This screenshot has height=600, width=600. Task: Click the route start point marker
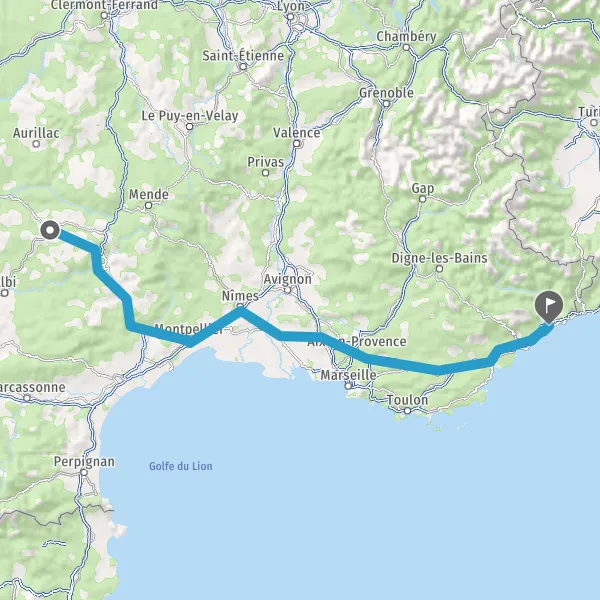[50, 230]
